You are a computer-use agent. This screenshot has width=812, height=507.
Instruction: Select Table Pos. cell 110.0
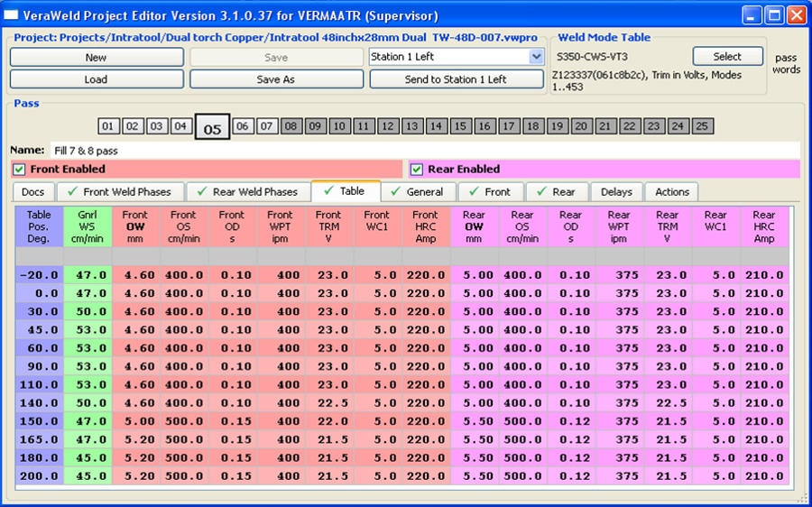[x=40, y=385]
